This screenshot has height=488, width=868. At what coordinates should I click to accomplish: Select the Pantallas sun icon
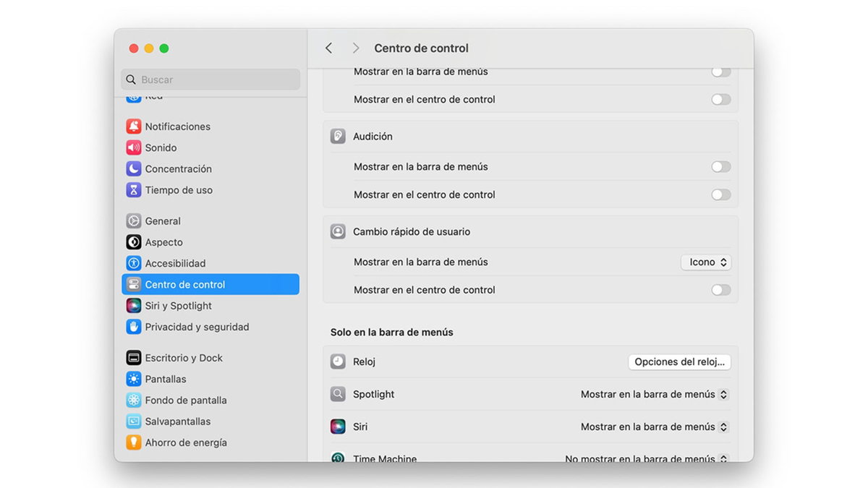pos(134,379)
